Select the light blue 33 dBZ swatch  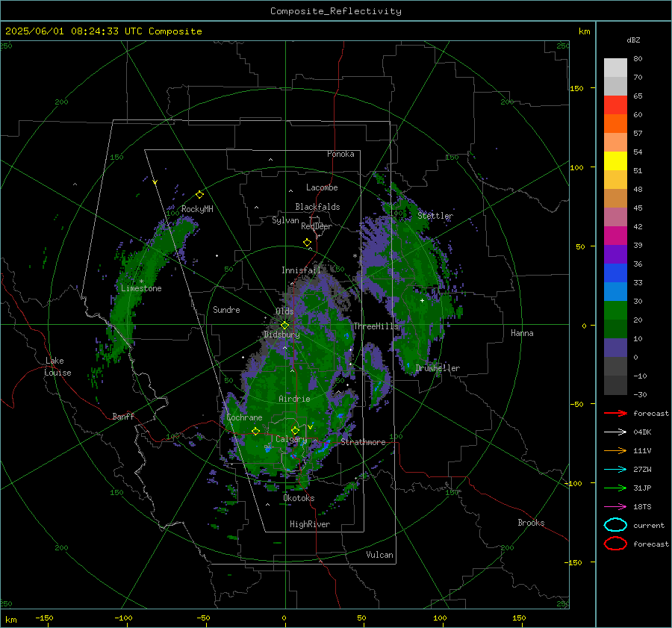615,291
